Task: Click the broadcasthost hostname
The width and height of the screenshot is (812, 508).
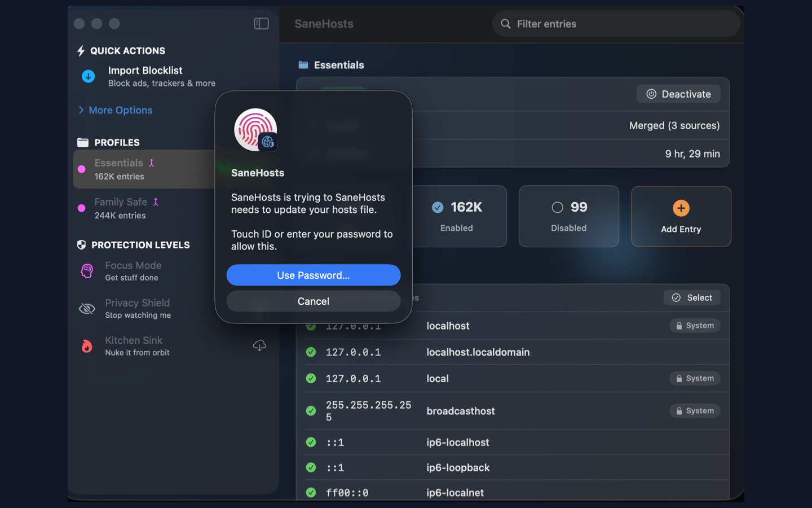Action: 461,411
